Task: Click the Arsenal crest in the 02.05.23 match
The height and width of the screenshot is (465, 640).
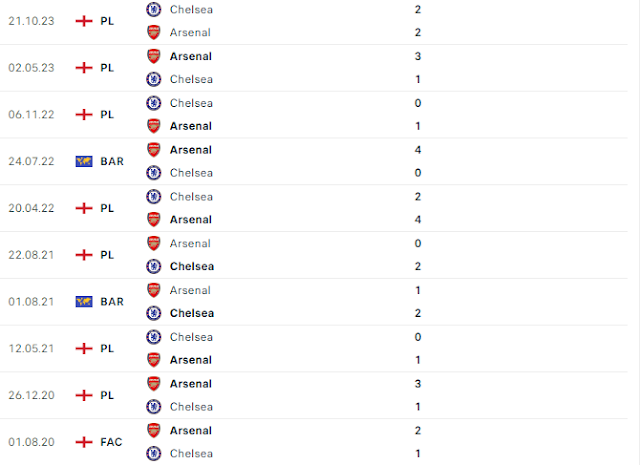Action: click(x=153, y=56)
